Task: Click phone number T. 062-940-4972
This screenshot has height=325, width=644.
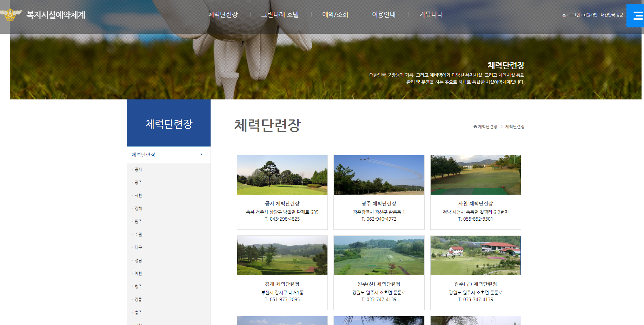Action: pyautogui.click(x=379, y=219)
